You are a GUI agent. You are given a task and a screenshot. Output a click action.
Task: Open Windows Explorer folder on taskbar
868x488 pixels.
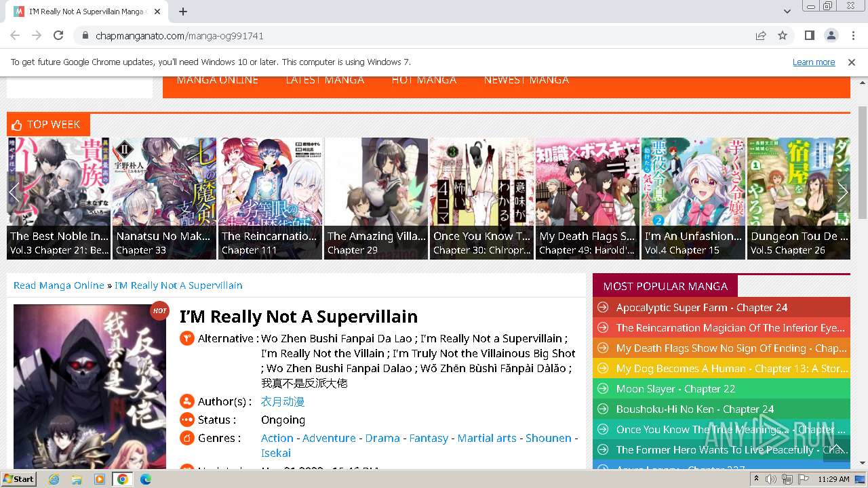(77, 479)
